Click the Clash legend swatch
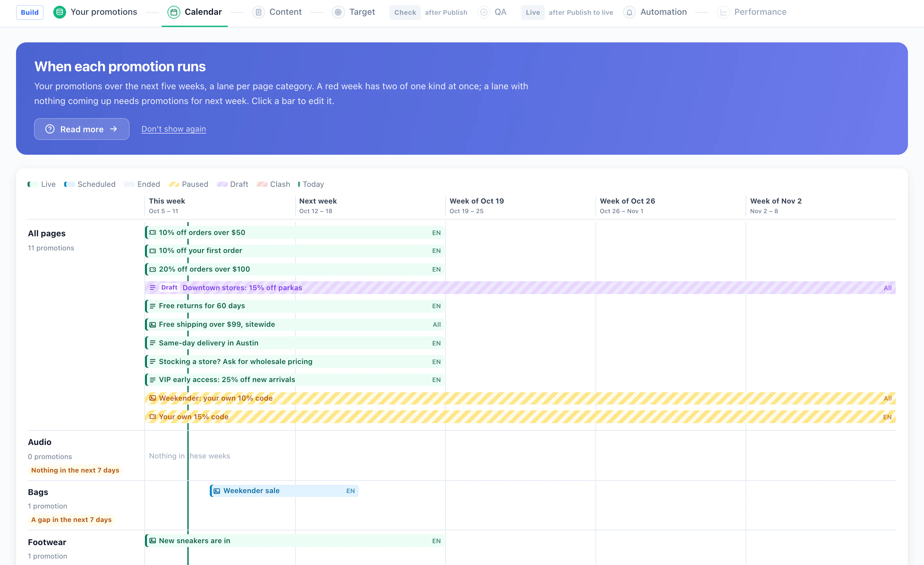 262,184
